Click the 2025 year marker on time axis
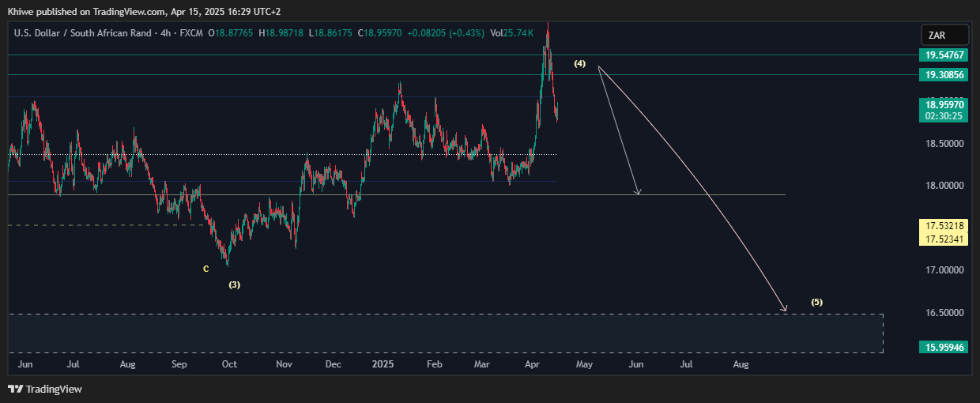Image resolution: width=980 pixels, height=403 pixels. [x=383, y=364]
